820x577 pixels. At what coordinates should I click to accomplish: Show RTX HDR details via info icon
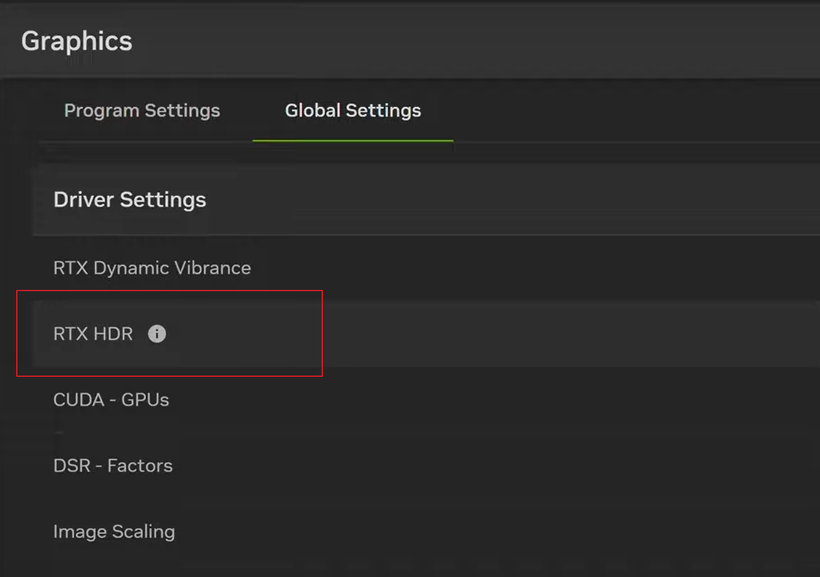pyautogui.click(x=157, y=334)
